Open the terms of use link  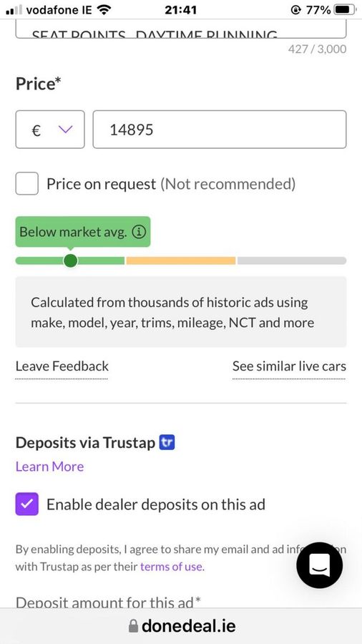pos(172,567)
